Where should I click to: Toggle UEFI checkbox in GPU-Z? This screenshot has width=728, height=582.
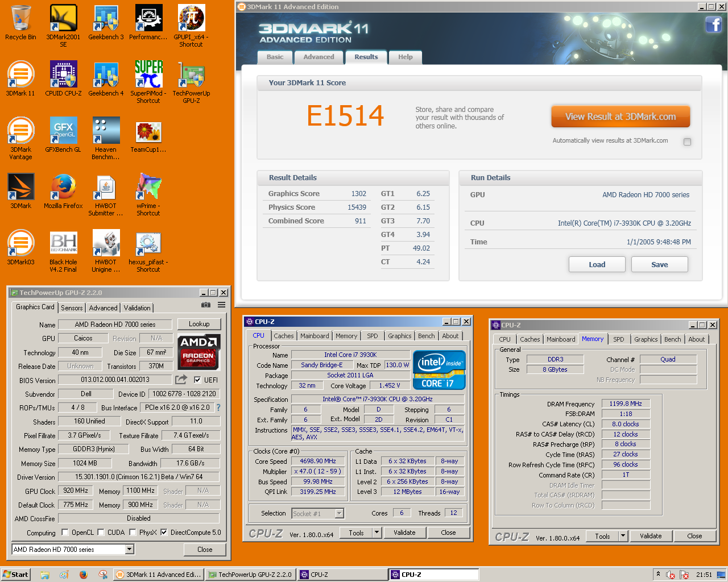point(197,380)
